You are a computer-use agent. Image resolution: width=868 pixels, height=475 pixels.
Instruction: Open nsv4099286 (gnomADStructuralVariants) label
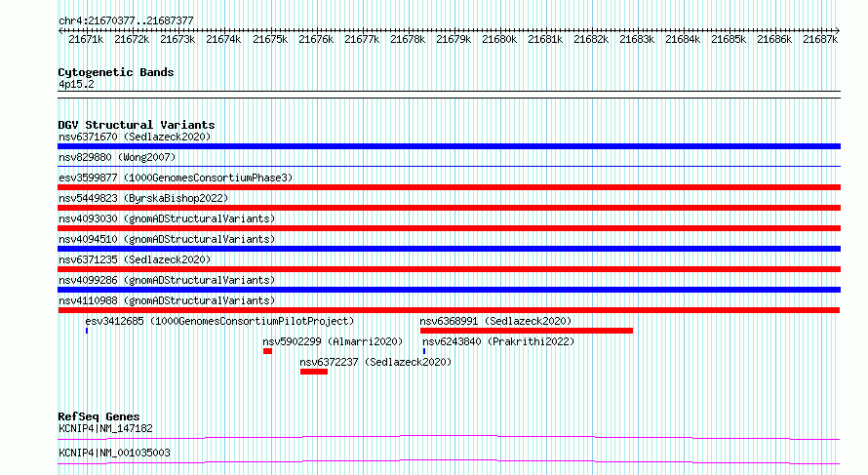coord(167,280)
